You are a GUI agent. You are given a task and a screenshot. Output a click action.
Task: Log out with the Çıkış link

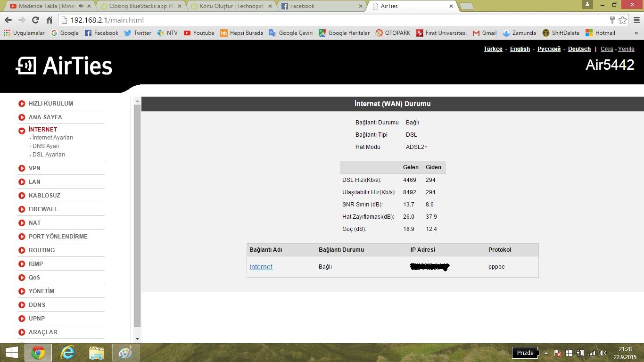pyautogui.click(x=607, y=49)
